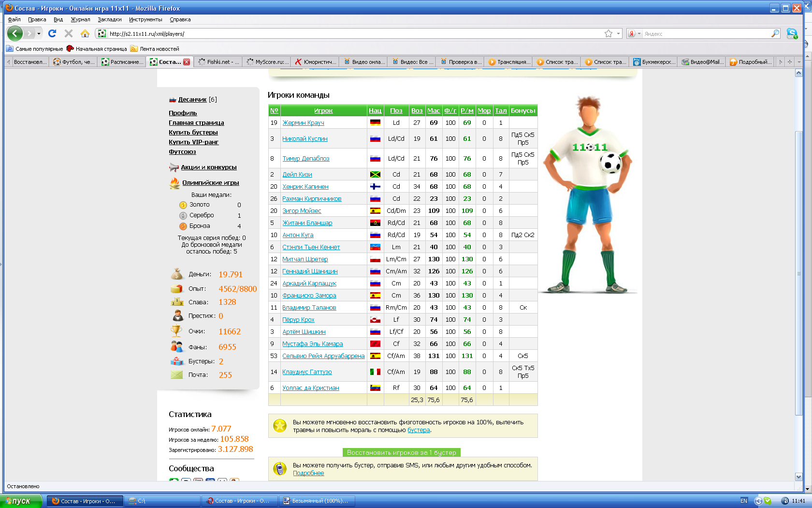Image resolution: width=812 pixels, height=508 pixels.
Task: Switch to the Fishki.net tab
Action: tap(218, 62)
